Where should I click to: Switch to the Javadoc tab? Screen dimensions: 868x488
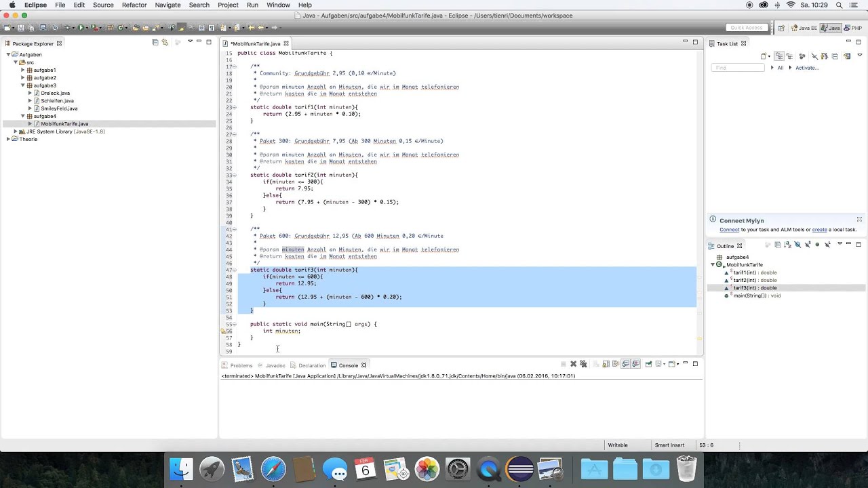pos(272,365)
